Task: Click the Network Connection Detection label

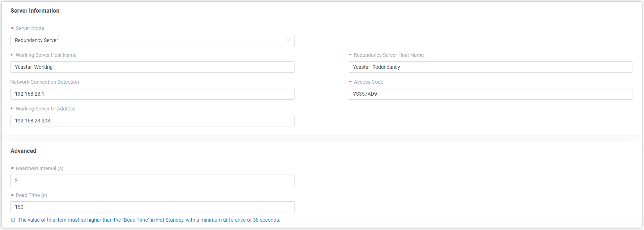Action: 45,82
